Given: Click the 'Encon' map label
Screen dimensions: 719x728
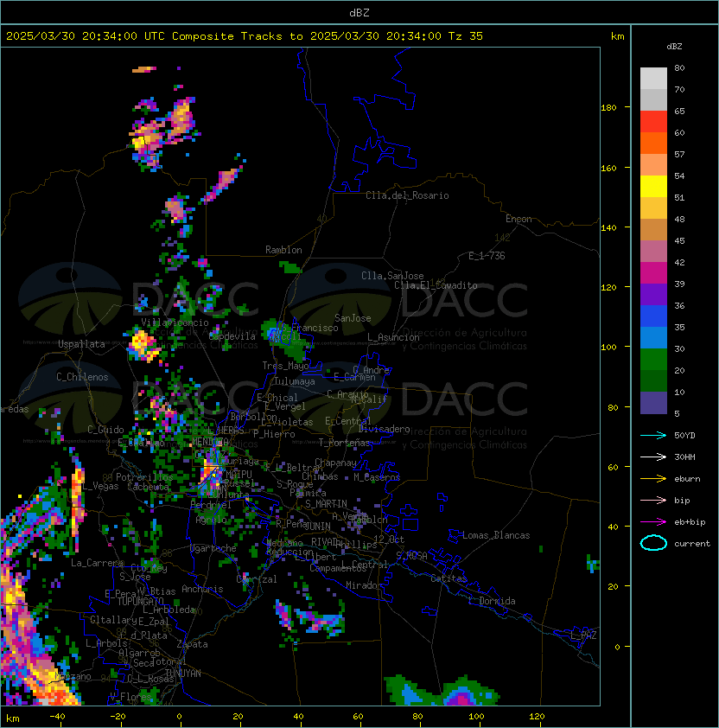Looking at the screenshot, I should coord(519,219).
